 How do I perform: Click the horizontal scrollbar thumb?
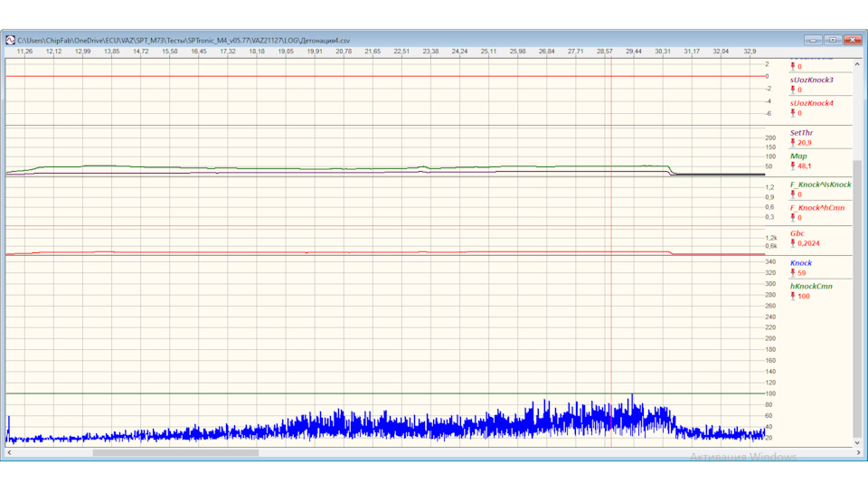[175, 452]
